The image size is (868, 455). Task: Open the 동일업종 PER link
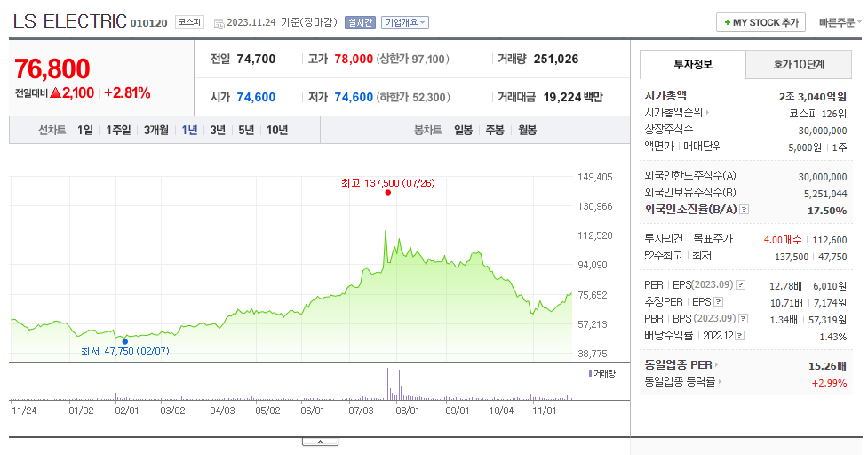pos(681,364)
